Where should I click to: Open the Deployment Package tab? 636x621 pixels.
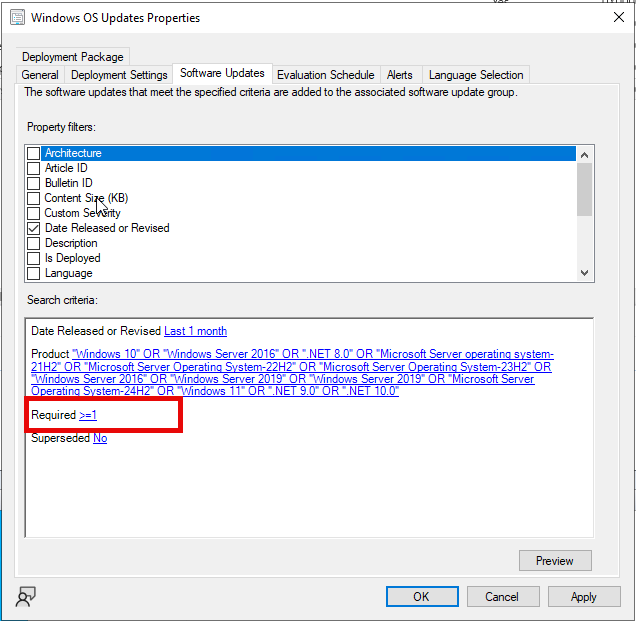[73, 57]
